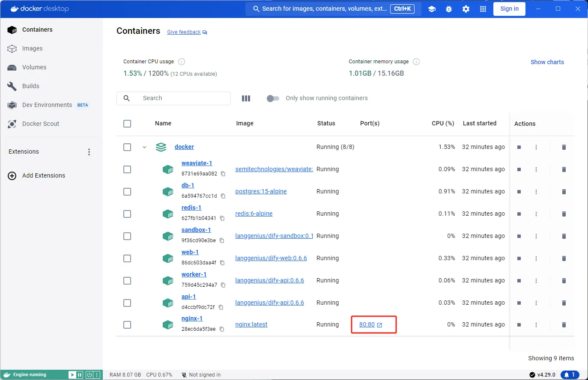The height and width of the screenshot is (380, 588).
Task: Pause the Docker engine from status bar
Action: tap(80, 375)
